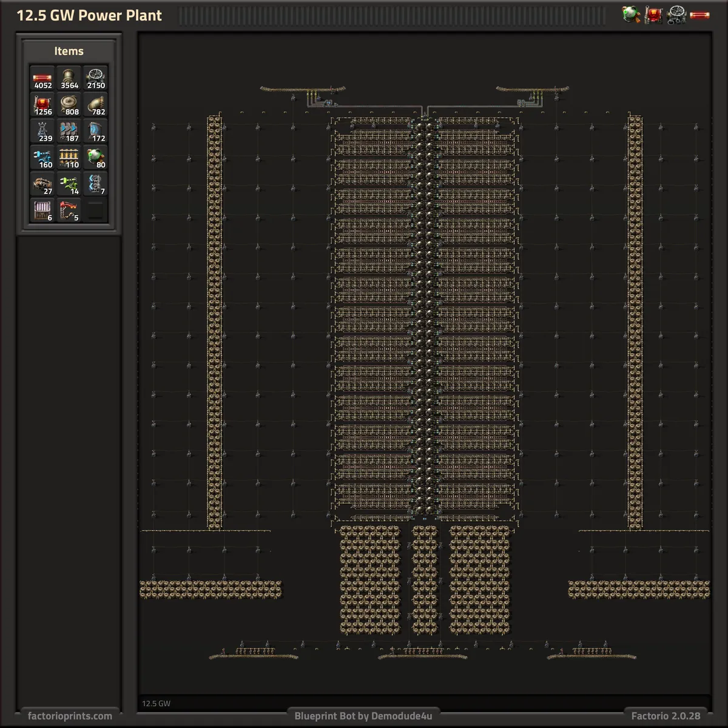Click the heat pipe icon in title bar

(699, 15)
